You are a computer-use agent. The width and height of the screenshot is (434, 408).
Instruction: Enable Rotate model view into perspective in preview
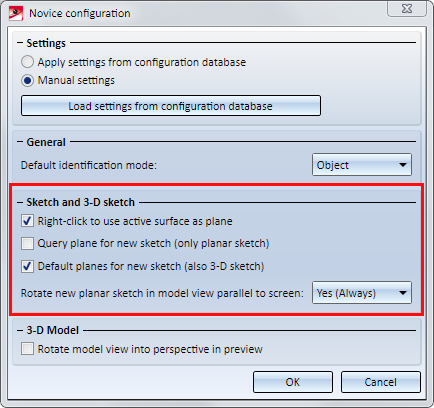(27, 349)
